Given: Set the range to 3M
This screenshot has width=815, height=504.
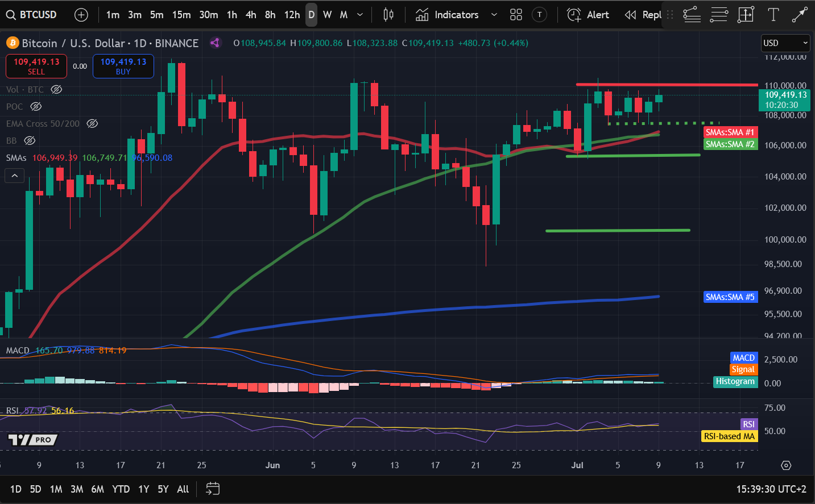Looking at the screenshot, I should pyautogui.click(x=77, y=489).
